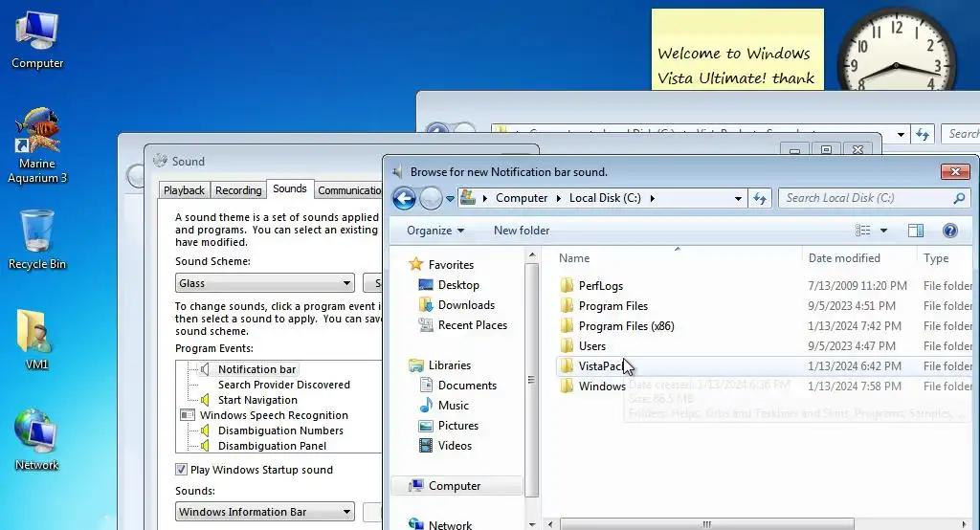Click Computer in the address breadcrumb

(522, 198)
